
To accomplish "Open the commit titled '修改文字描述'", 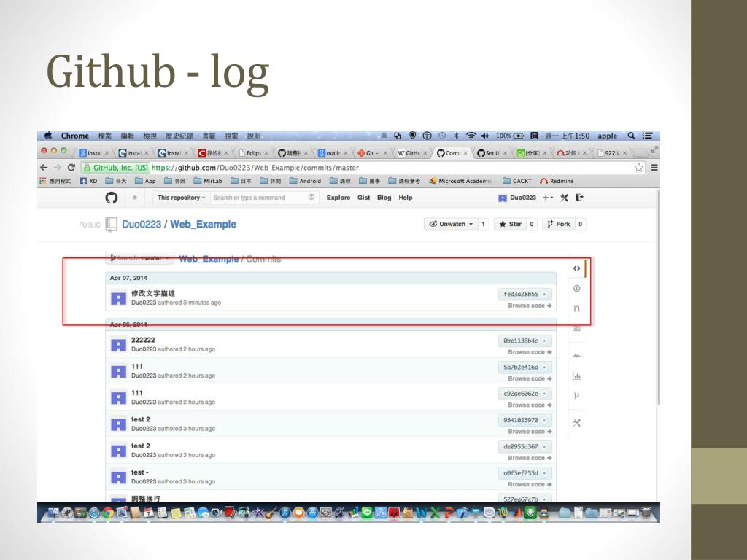I will pyautogui.click(x=153, y=293).
